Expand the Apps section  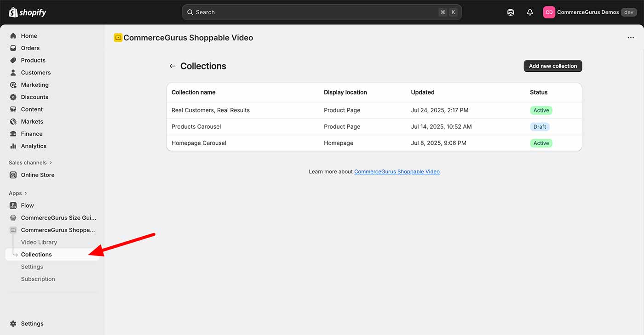pos(15,193)
